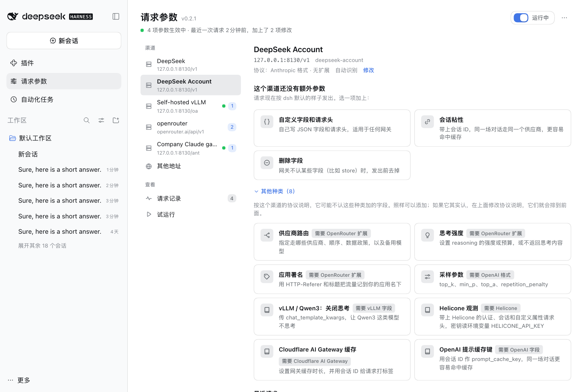Screen dimensions: 584x392
Task: Click the tag icon for 应用署名
Action: (x=267, y=277)
